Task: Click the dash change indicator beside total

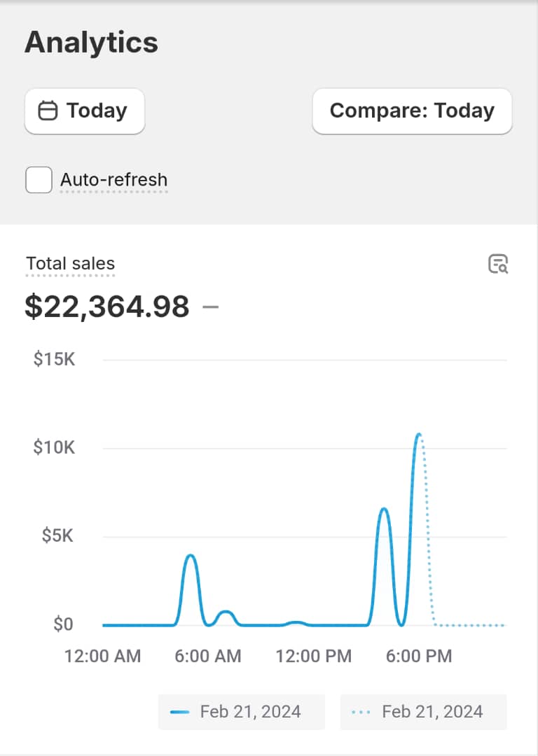Action: click(x=210, y=307)
